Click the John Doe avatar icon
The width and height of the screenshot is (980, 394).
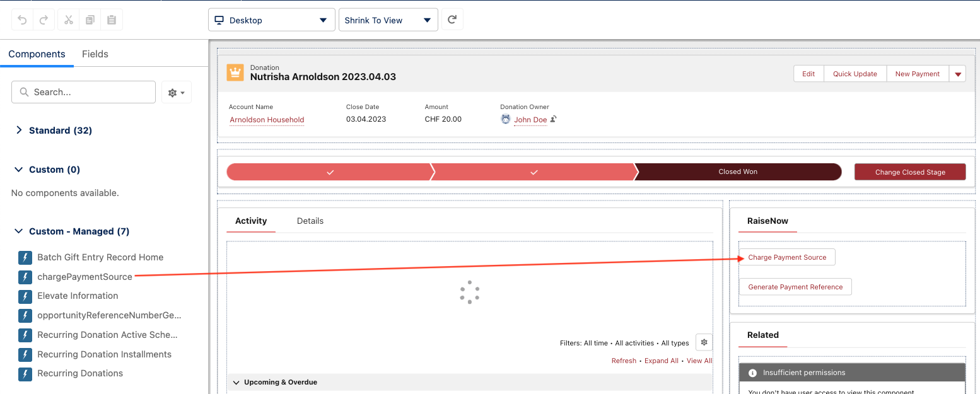click(506, 119)
